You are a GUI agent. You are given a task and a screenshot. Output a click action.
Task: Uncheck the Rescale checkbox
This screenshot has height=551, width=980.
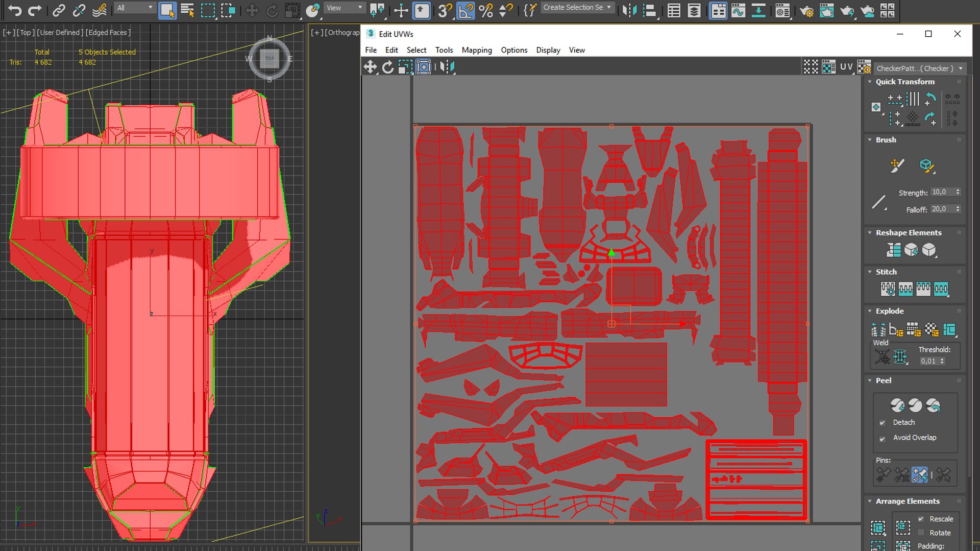pyautogui.click(x=921, y=519)
